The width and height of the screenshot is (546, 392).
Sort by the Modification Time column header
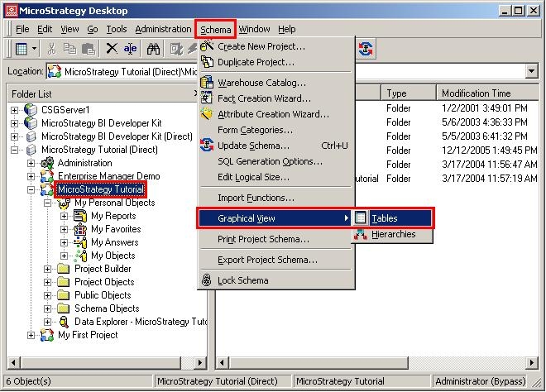point(476,93)
